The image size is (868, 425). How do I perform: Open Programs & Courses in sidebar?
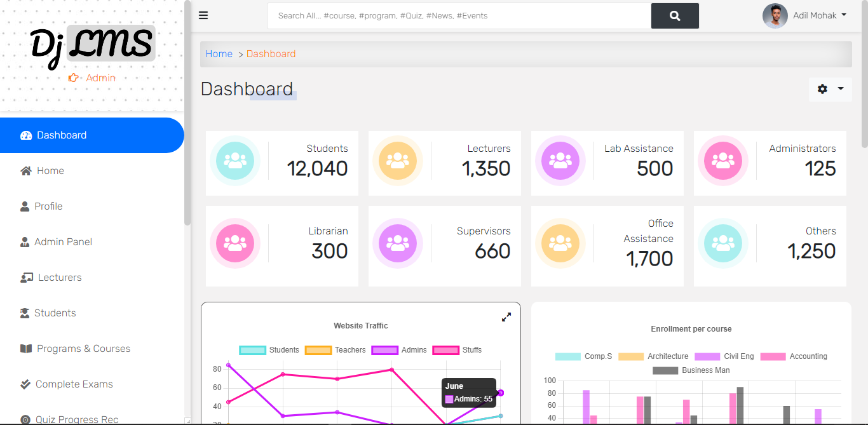83,349
